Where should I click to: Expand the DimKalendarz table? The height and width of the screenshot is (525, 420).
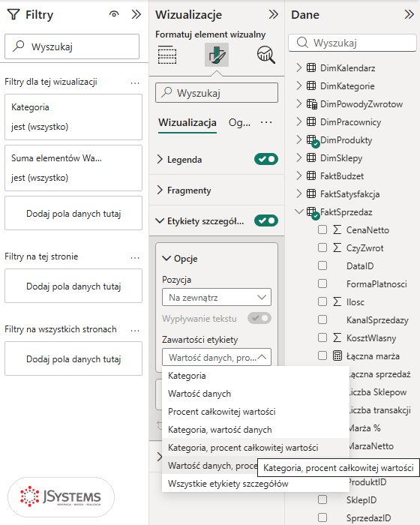[299, 67]
